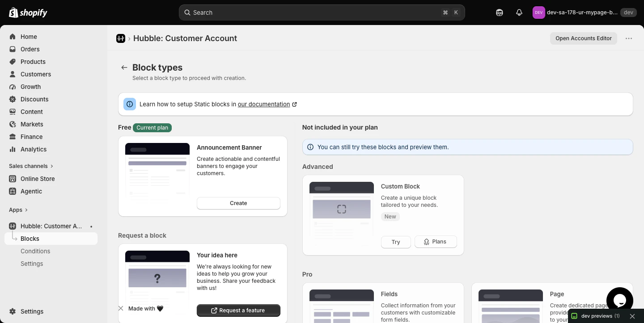Click the Products tag icon
The image size is (644, 323).
[x=13, y=62]
